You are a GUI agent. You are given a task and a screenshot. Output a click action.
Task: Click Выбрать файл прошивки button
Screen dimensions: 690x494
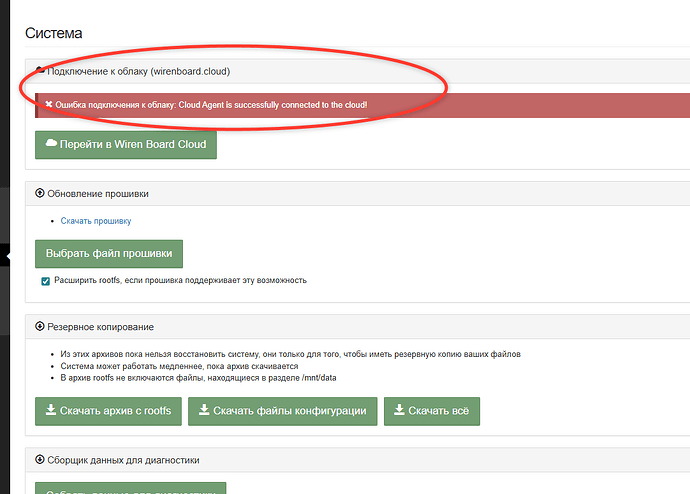click(109, 254)
